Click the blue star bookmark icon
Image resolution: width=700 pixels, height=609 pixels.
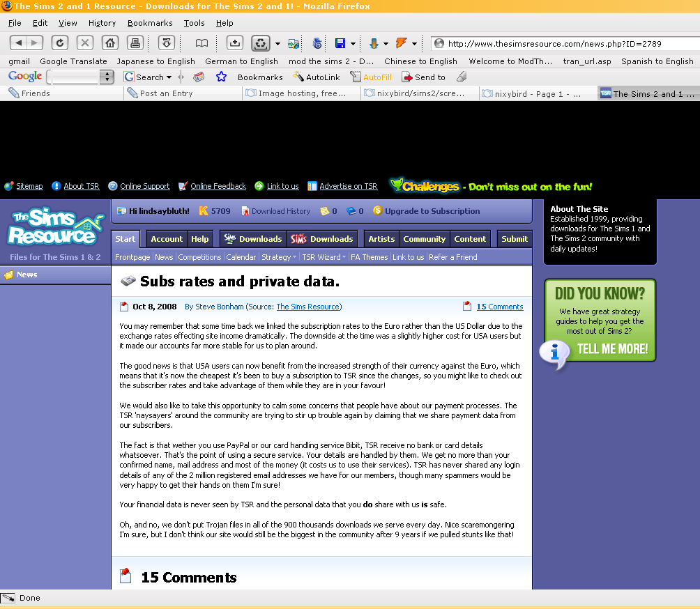(221, 77)
